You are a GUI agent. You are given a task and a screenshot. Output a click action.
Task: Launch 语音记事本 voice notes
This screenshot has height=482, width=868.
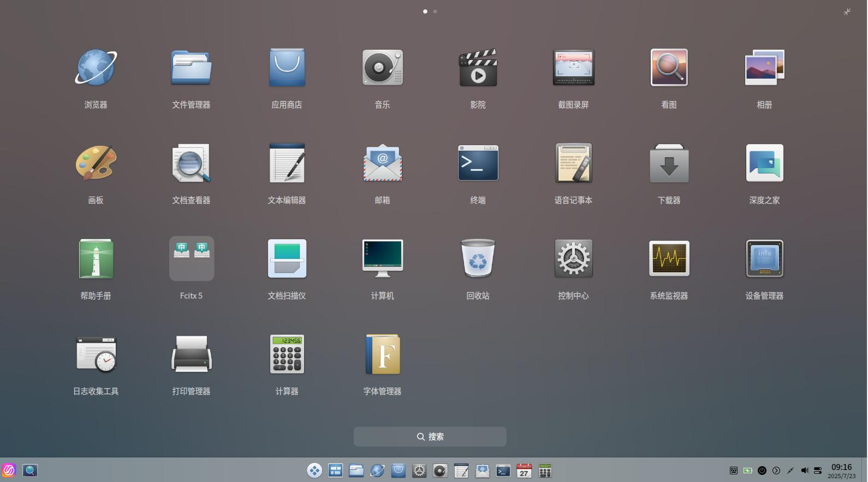click(x=573, y=163)
